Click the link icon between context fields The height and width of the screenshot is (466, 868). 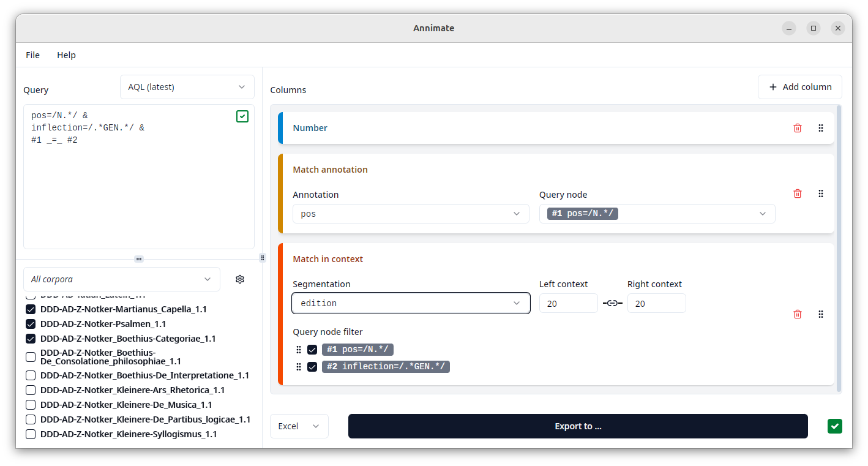coord(613,303)
